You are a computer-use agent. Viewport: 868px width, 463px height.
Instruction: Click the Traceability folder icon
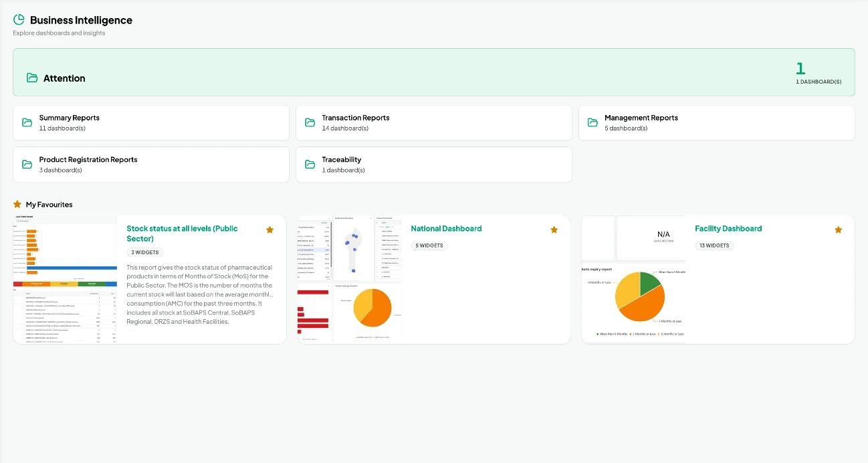coord(310,165)
